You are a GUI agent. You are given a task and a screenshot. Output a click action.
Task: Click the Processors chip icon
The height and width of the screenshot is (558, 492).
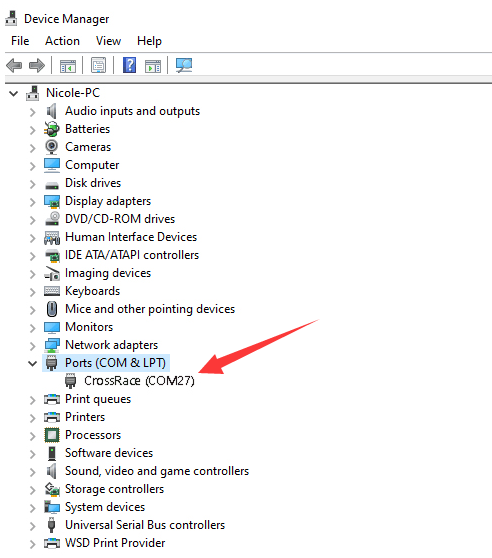click(52, 435)
